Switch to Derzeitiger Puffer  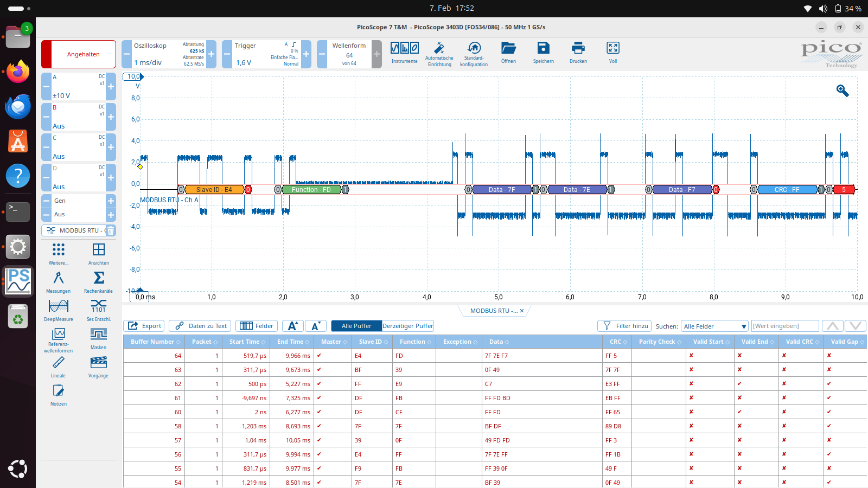click(x=407, y=326)
